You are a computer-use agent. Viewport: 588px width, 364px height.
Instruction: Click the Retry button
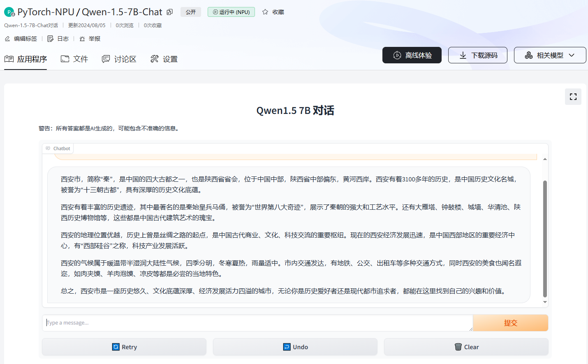pos(124,347)
